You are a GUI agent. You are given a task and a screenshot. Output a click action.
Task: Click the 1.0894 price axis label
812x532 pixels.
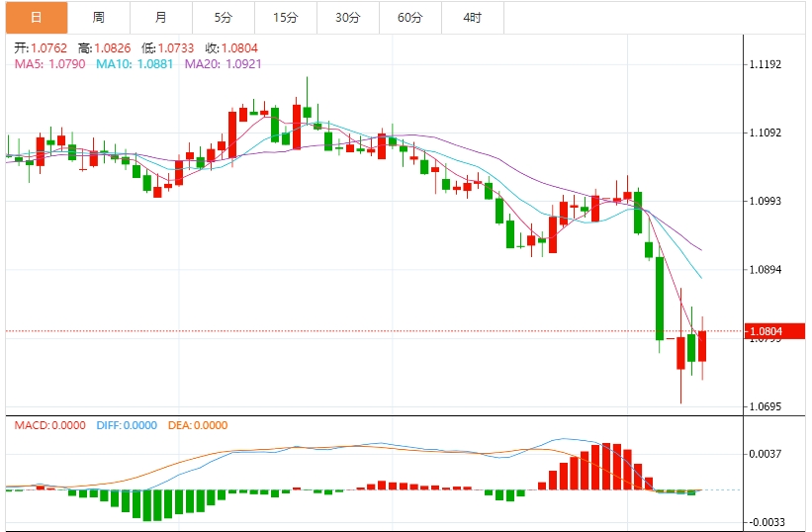(x=766, y=270)
